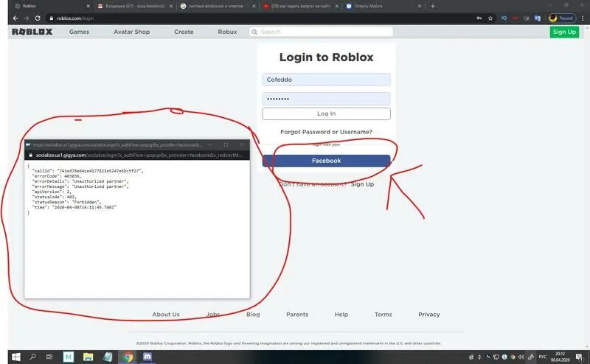
Task: Open Windows taskbar search
Action: click(32, 357)
